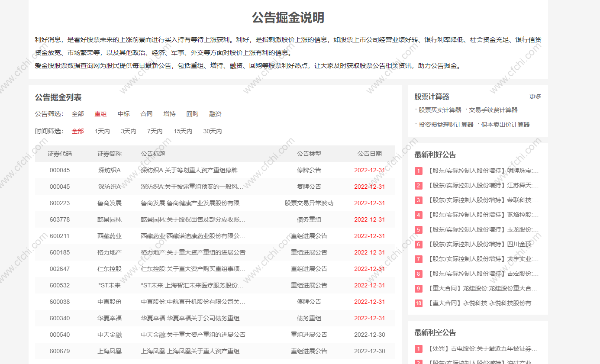Open the 中直股份 announcement title
Image resolution: width=600 pixels, height=364 pixels.
tap(193, 302)
